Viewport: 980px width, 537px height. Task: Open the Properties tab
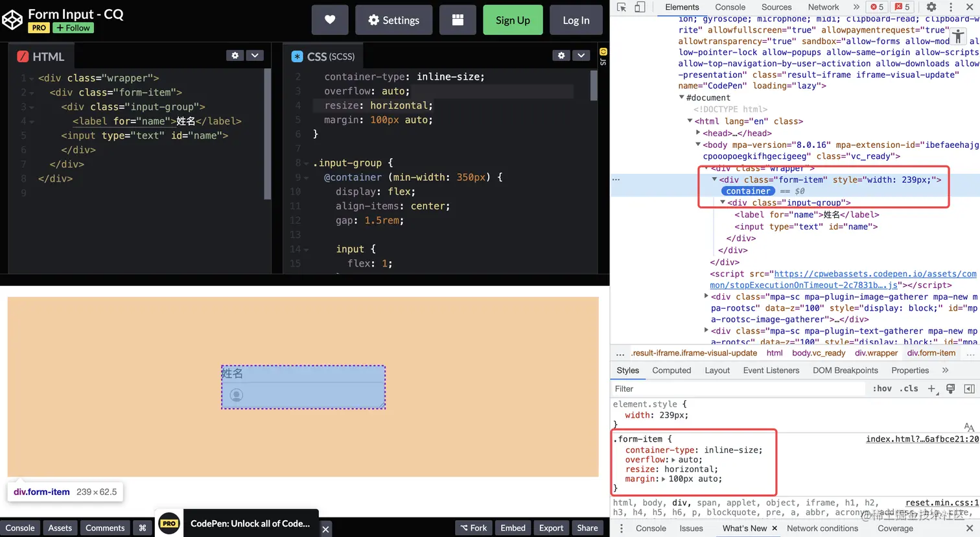click(910, 370)
